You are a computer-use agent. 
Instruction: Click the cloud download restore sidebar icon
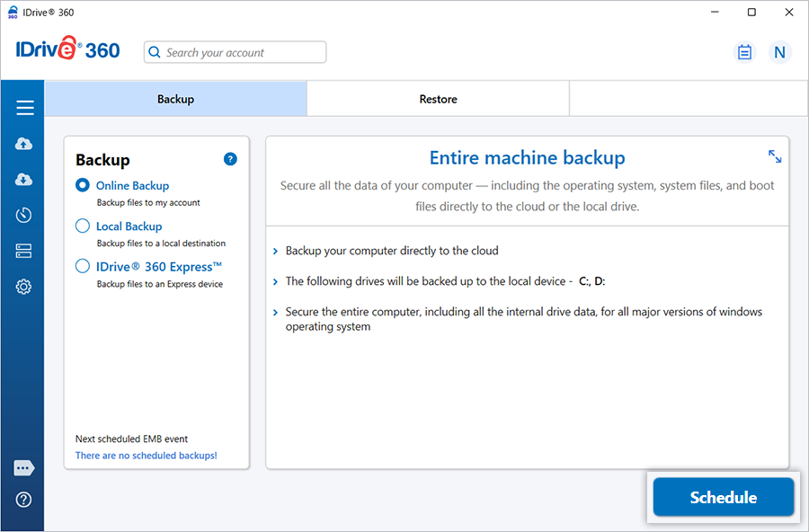(24, 180)
